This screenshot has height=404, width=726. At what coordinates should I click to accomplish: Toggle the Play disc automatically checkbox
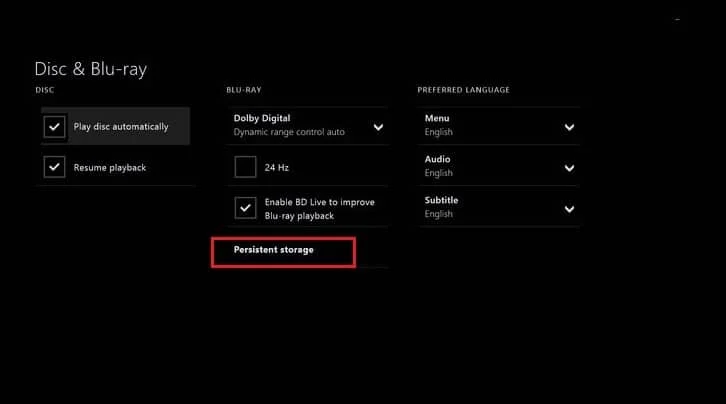tap(54, 126)
